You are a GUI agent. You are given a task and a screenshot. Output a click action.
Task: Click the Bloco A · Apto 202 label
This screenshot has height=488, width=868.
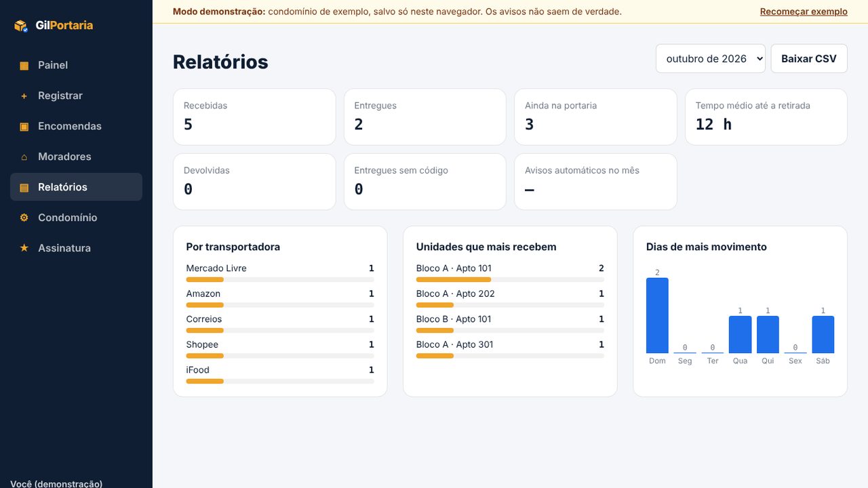(x=456, y=293)
